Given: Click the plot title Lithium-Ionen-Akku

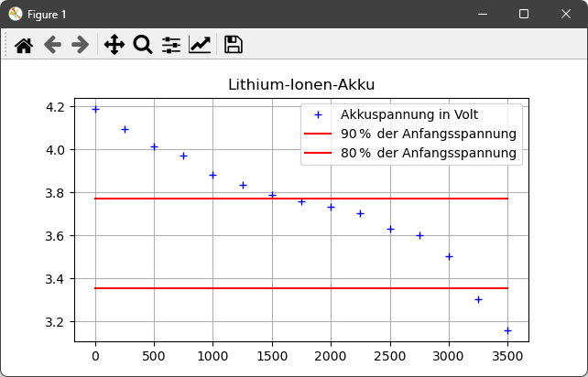Looking at the screenshot, I should [301, 85].
